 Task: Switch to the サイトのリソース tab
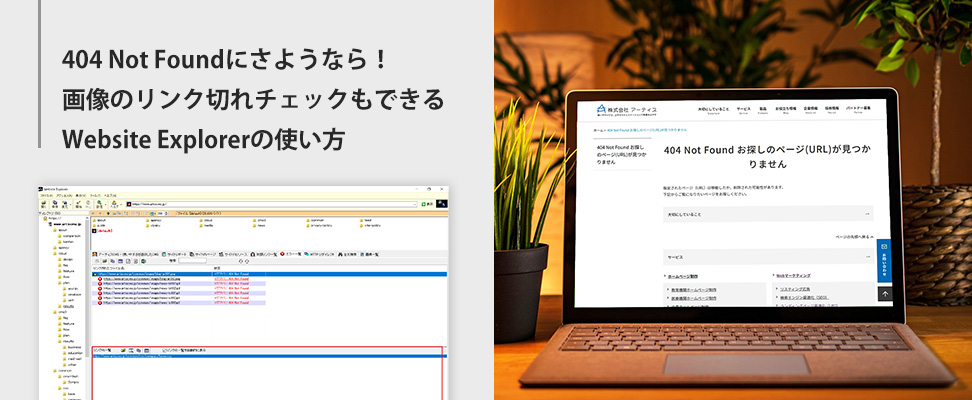pos(233,254)
